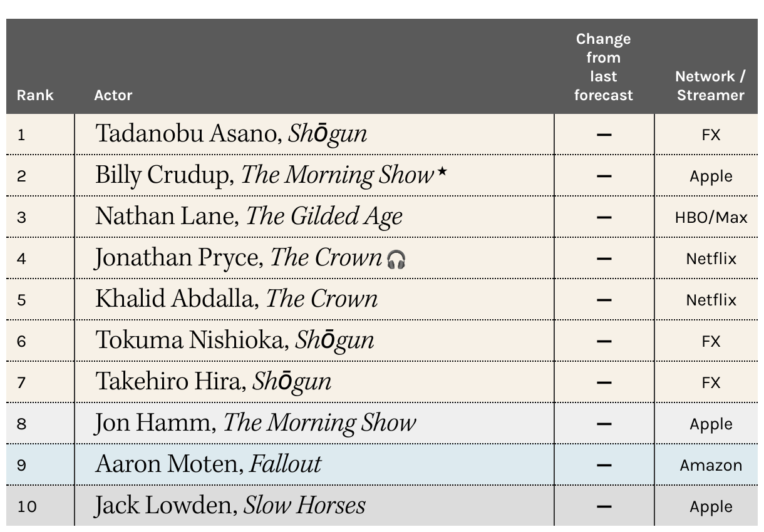Click HBO/Max network cell
This screenshot has width=764, height=532.
pos(711,217)
